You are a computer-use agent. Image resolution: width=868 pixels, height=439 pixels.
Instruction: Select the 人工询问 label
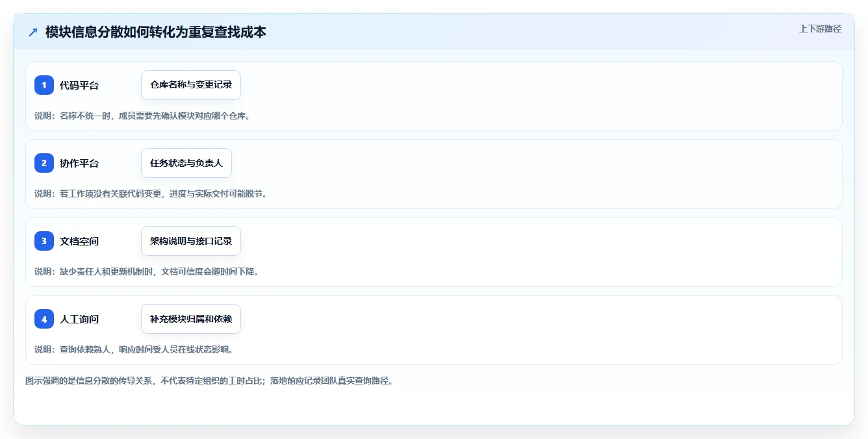[79, 319]
